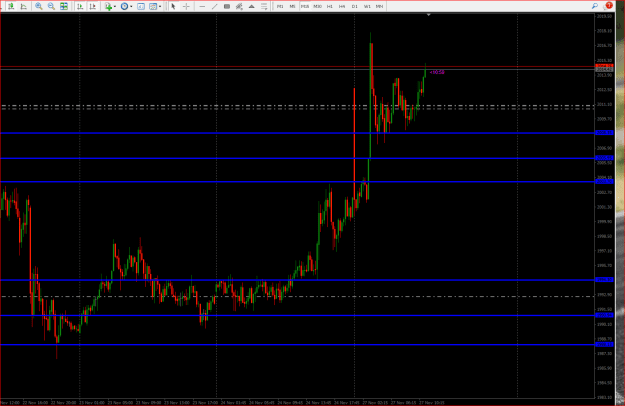Select the arrows symbol tool
625x406 pixels.
point(252,6)
